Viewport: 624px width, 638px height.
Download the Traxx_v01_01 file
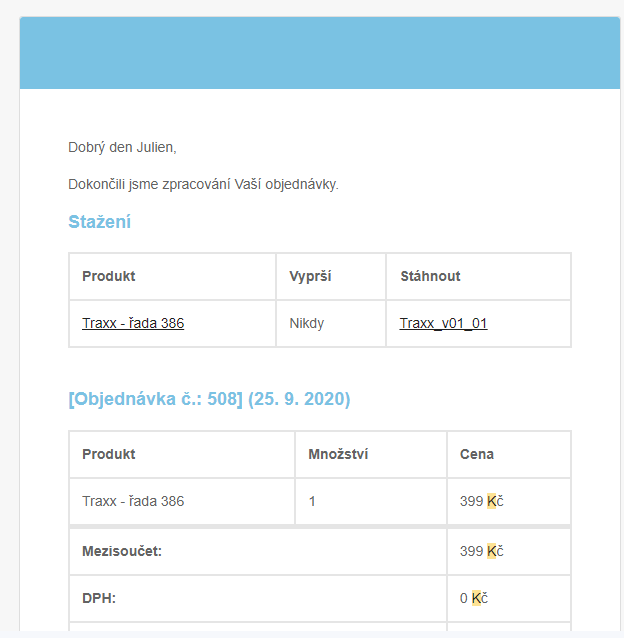pyautogui.click(x=443, y=323)
